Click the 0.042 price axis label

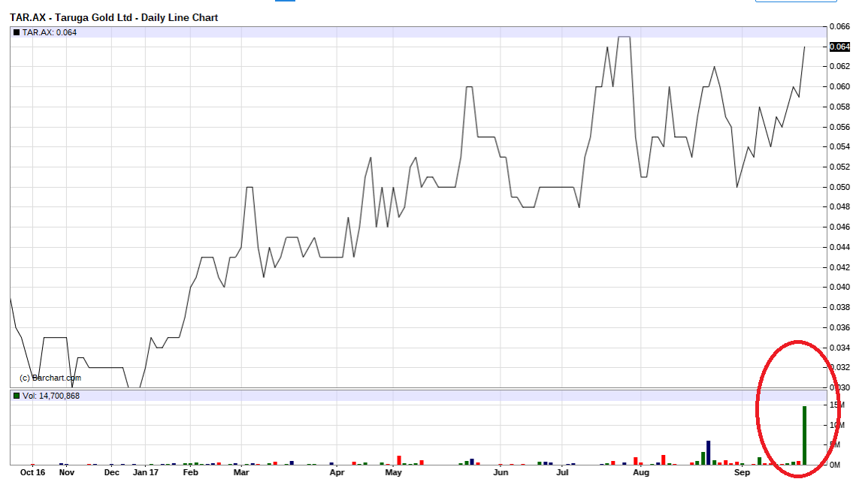(x=839, y=267)
